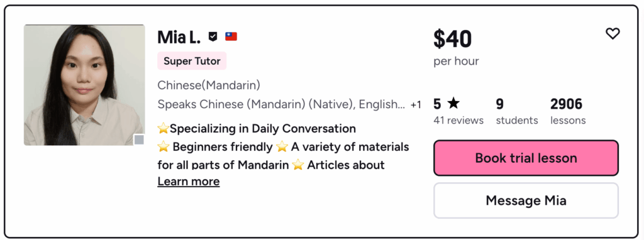Click the star emoji before Articles about

[x=298, y=165]
